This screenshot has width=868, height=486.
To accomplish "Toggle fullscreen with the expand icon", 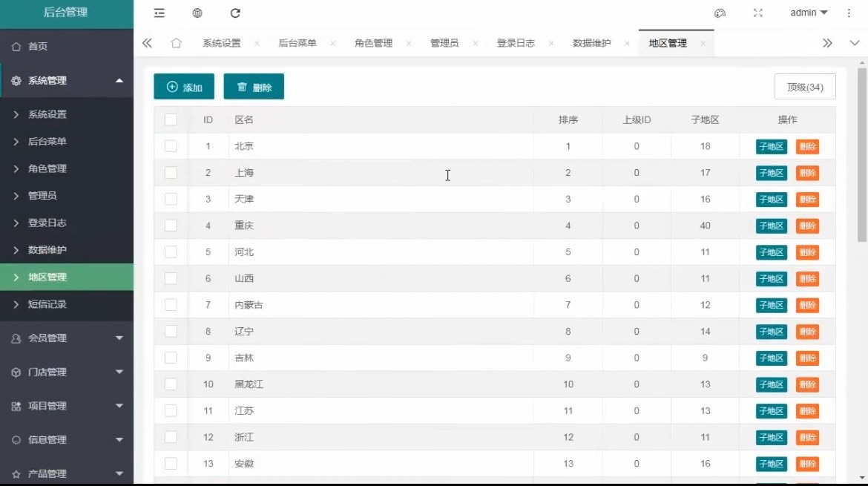I will 758,13.
